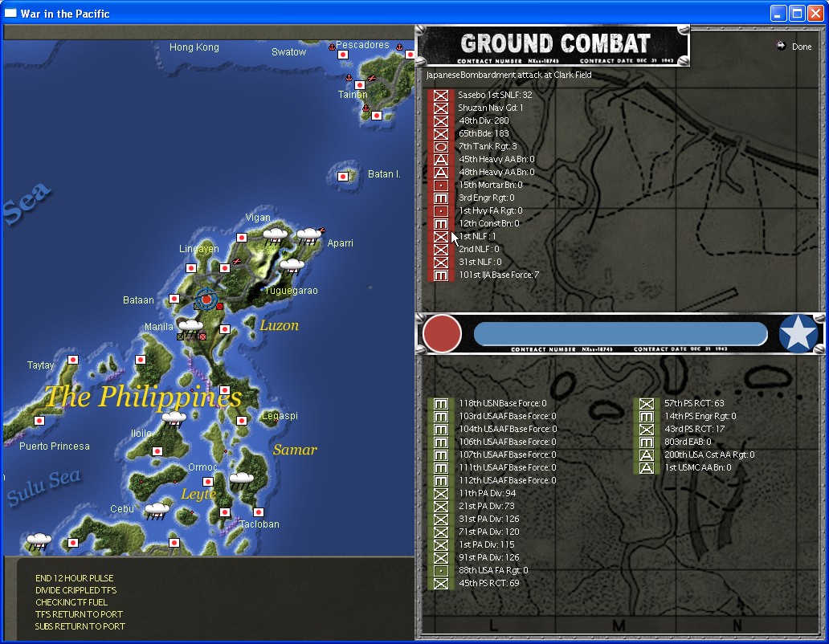
Task: Select the 14th PS Engr Rgt icon
Action: click(x=647, y=417)
